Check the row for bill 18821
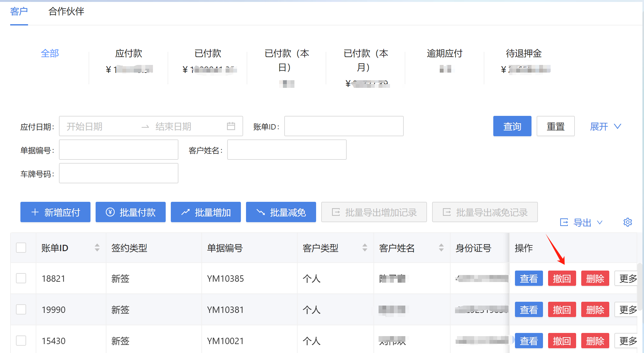 (21, 279)
